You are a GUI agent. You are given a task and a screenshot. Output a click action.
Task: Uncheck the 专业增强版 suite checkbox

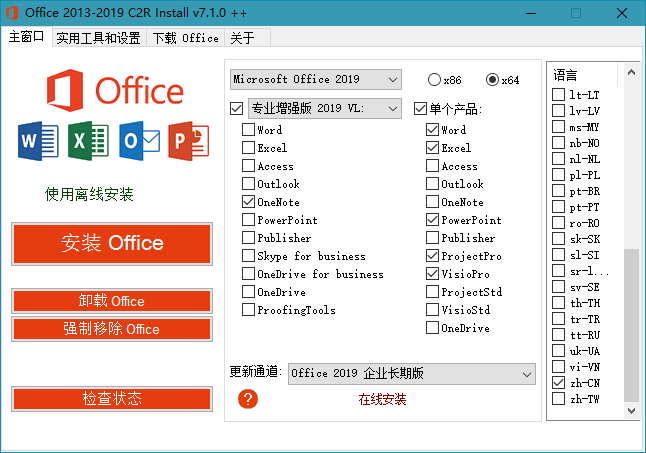[x=236, y=109]
